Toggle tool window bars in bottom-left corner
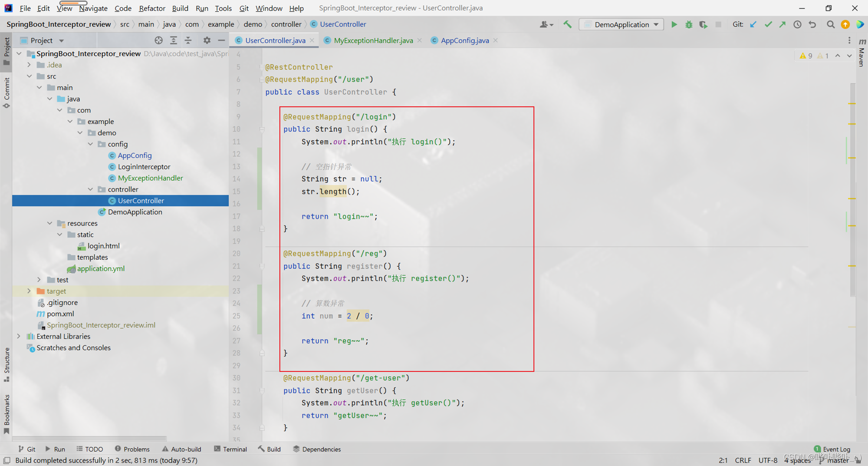Image resolution: width=868 pixels, height=466 pixels. pyautogui.click(x=7, y=460)
